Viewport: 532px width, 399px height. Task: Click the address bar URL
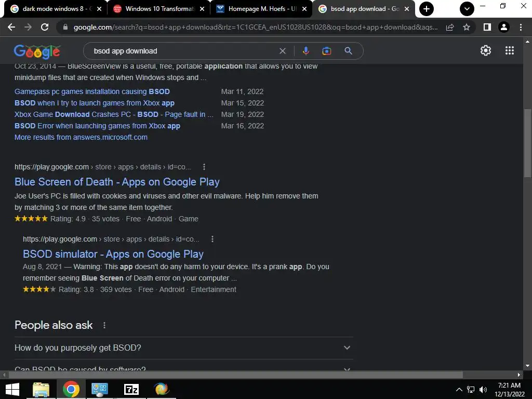[256, 27]
